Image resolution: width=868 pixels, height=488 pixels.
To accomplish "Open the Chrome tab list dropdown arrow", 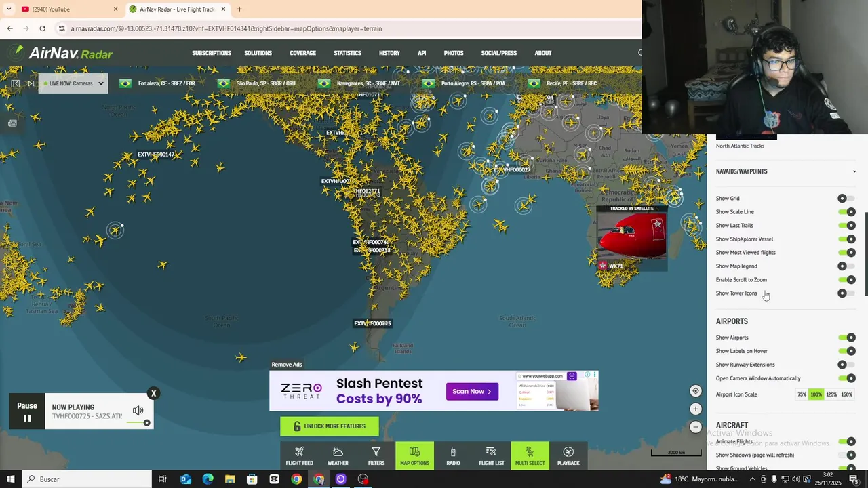I will click(8, 9).
